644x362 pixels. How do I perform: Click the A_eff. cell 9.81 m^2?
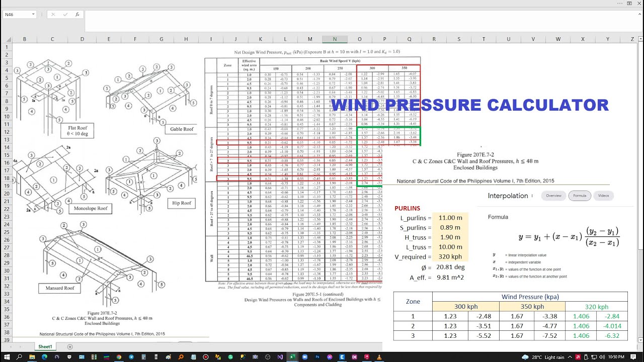coord(450,277)
